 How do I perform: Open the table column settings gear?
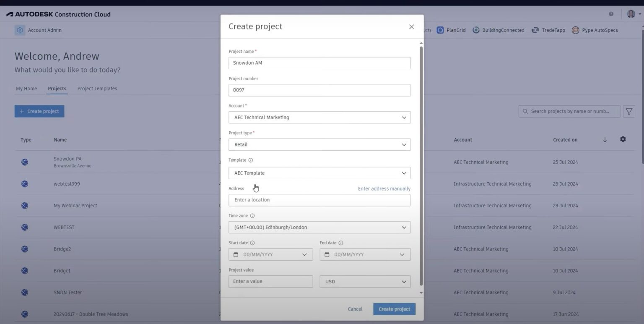coord(623,139)
